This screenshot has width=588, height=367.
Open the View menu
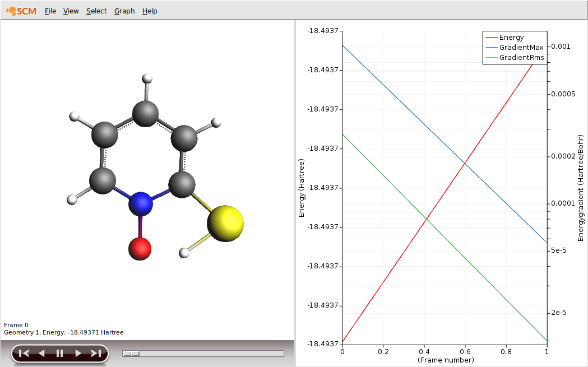71,11
